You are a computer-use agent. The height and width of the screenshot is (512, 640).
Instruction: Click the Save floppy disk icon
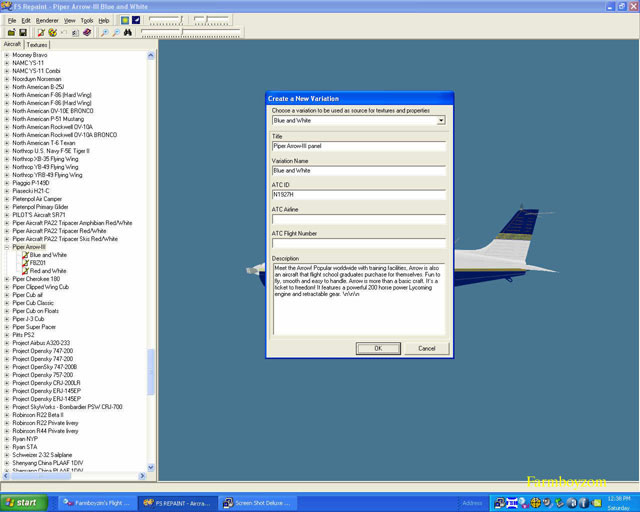(23, 32)
